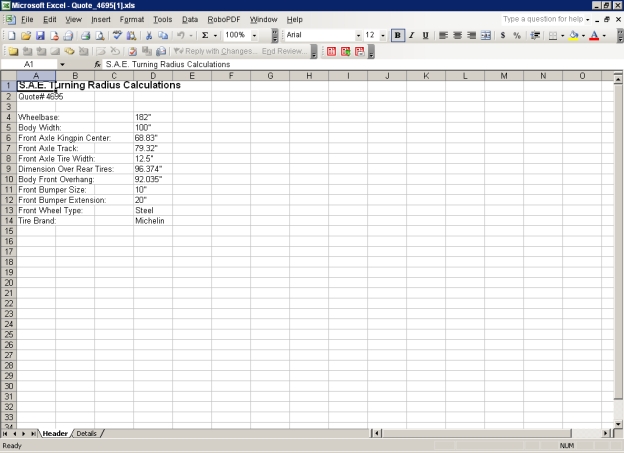Image resolution: width=624 pixels, height=453 pixels.
Task: Run the Spelling check (ABC icon)
Action: 117,36
